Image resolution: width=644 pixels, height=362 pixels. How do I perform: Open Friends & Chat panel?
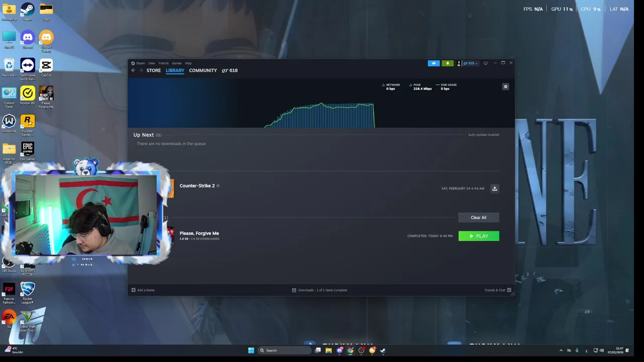(498, 290)
